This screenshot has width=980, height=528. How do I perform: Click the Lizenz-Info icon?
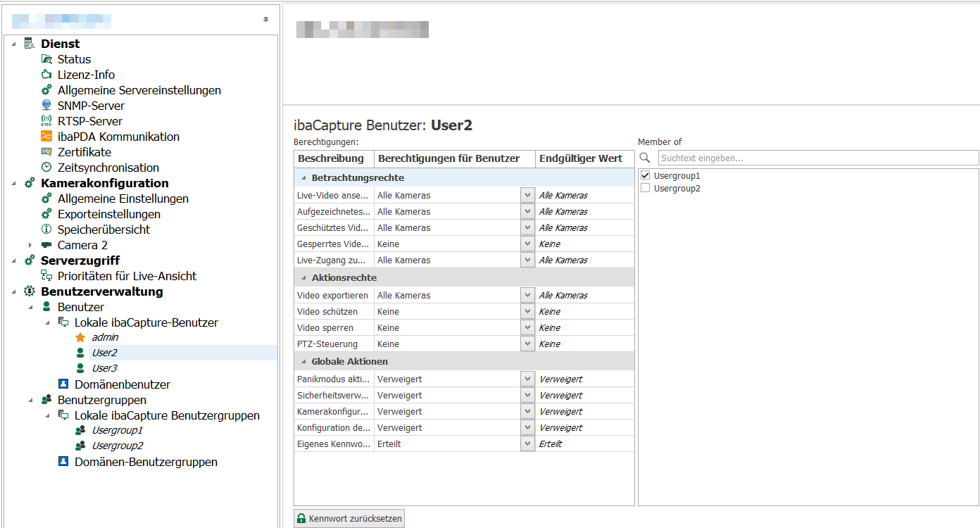[x=46, y=75]
